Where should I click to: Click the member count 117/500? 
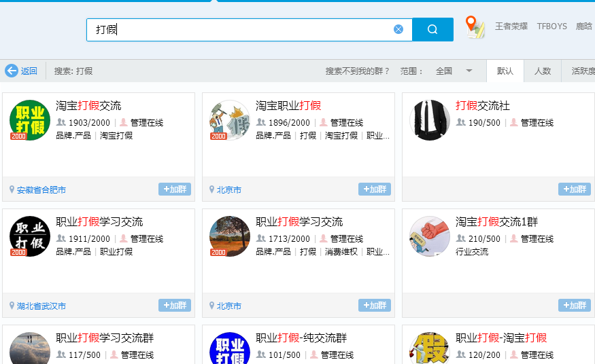84,355
